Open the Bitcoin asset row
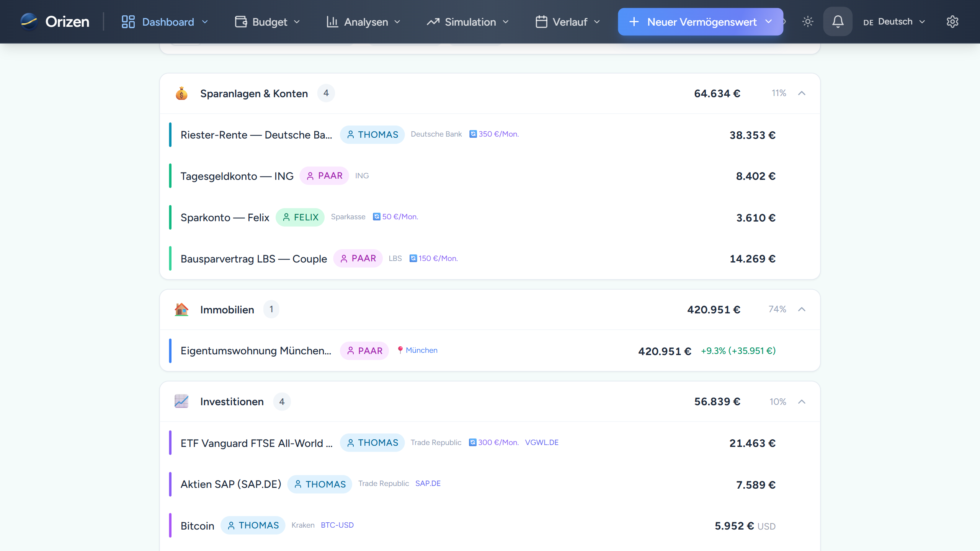 [x=198, y=526]
